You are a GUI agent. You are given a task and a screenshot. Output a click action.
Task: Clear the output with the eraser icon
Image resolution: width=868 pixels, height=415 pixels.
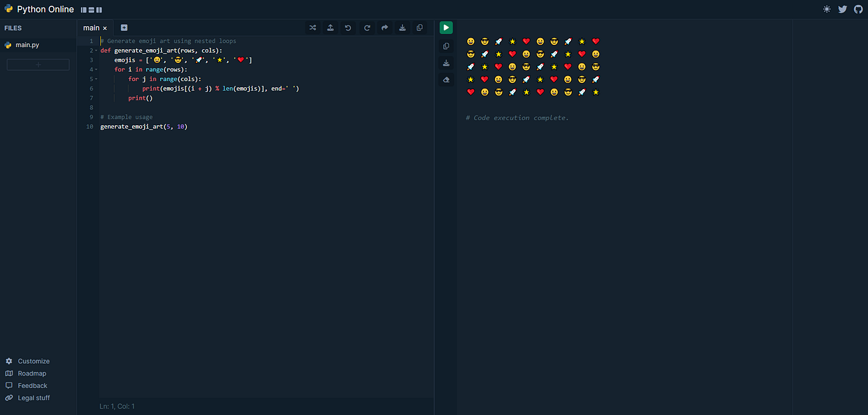click(x=446, y=80)
